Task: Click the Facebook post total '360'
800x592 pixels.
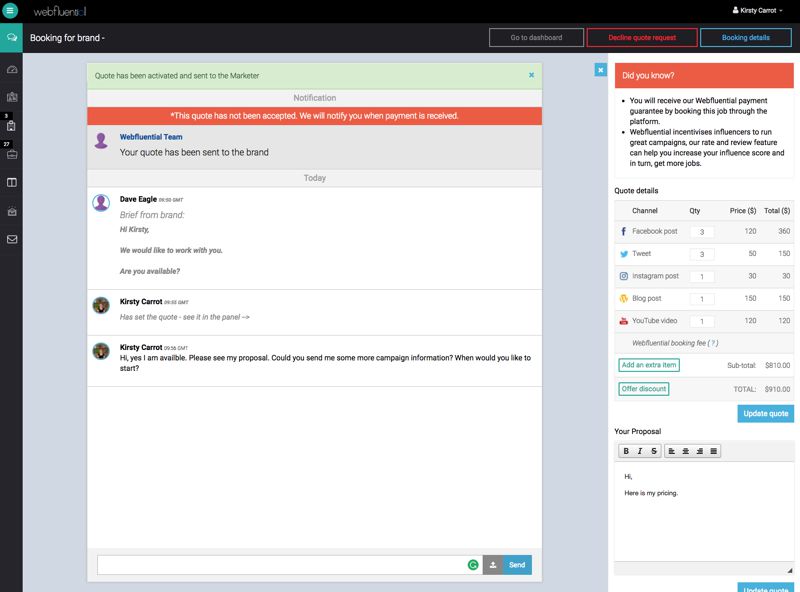Action: pyautogui.click(x=784, y=231)
